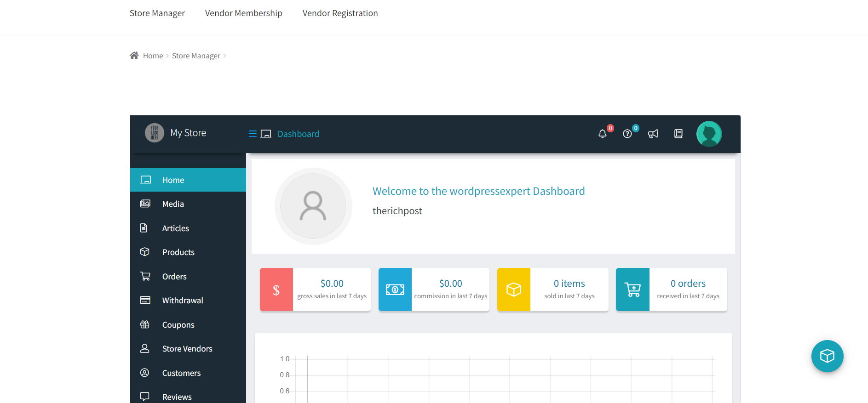
Task: Open Products in the sidebar
Action: [x=178, y=252]
